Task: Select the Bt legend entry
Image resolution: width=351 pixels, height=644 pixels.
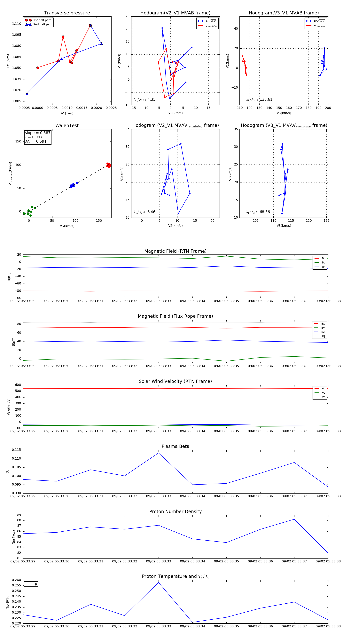Action: (x=320, y=263)
